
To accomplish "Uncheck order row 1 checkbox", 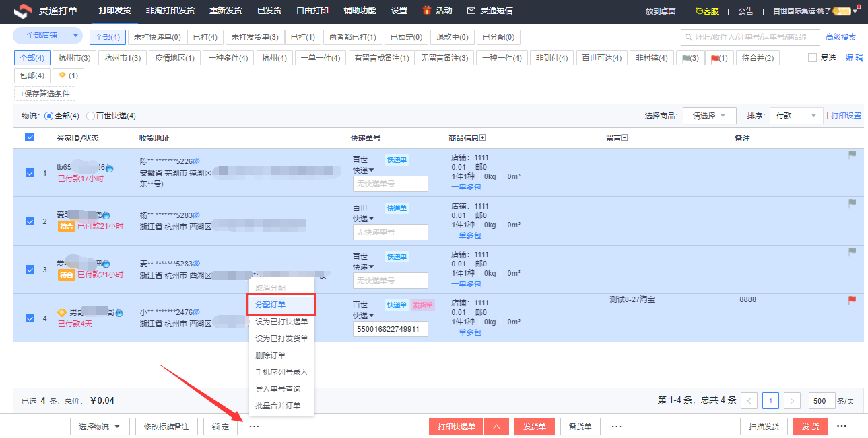I will coord(30,173).
